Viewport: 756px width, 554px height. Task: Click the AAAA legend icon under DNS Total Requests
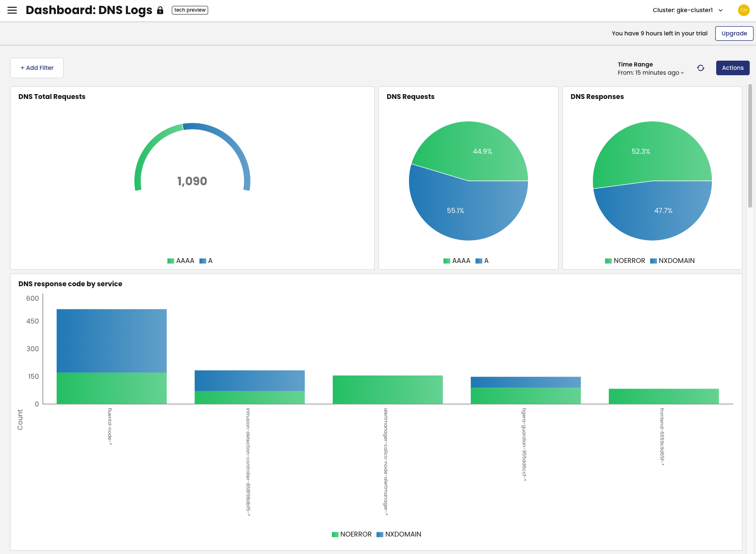pos(170,261)
